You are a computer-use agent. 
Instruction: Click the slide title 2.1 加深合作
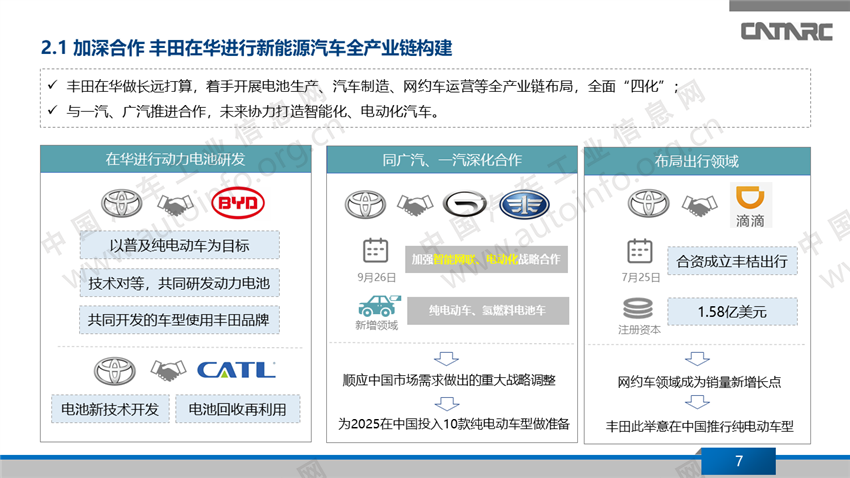click(247, 48)
